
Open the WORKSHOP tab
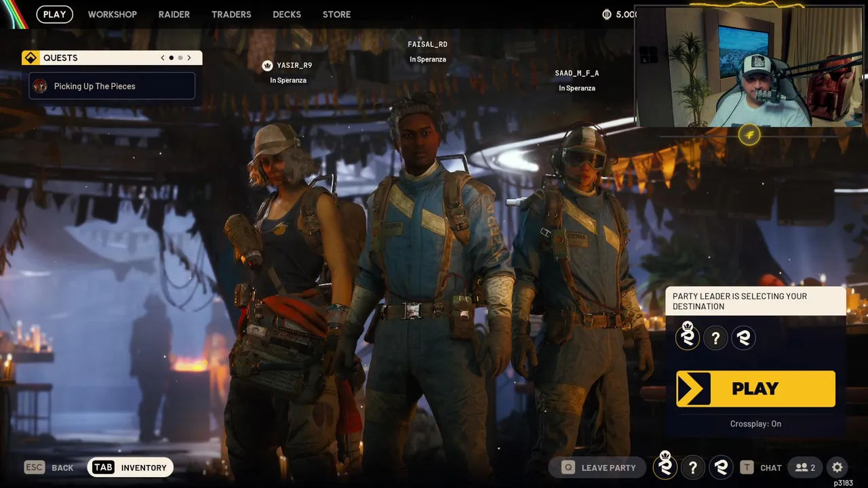[x=113, y=14]
